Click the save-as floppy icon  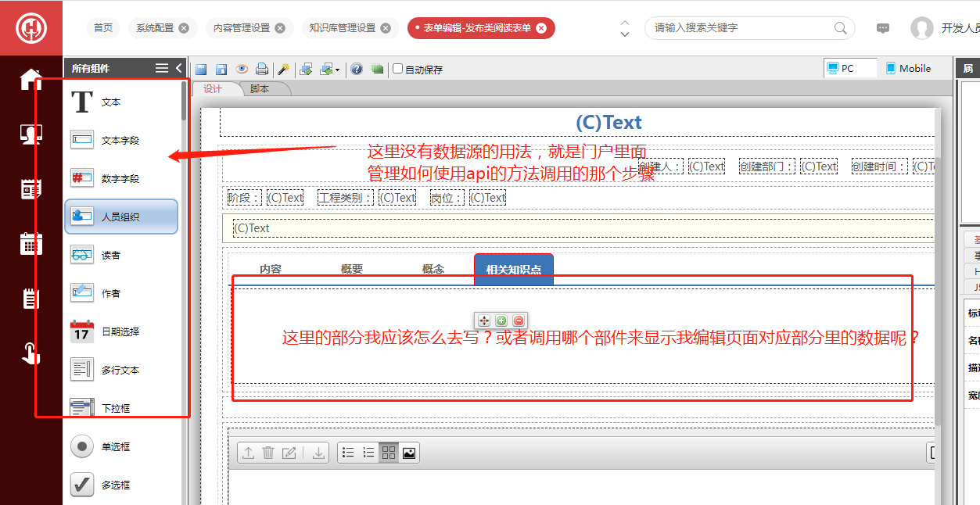pyautogui.click(x=221, y=69)
